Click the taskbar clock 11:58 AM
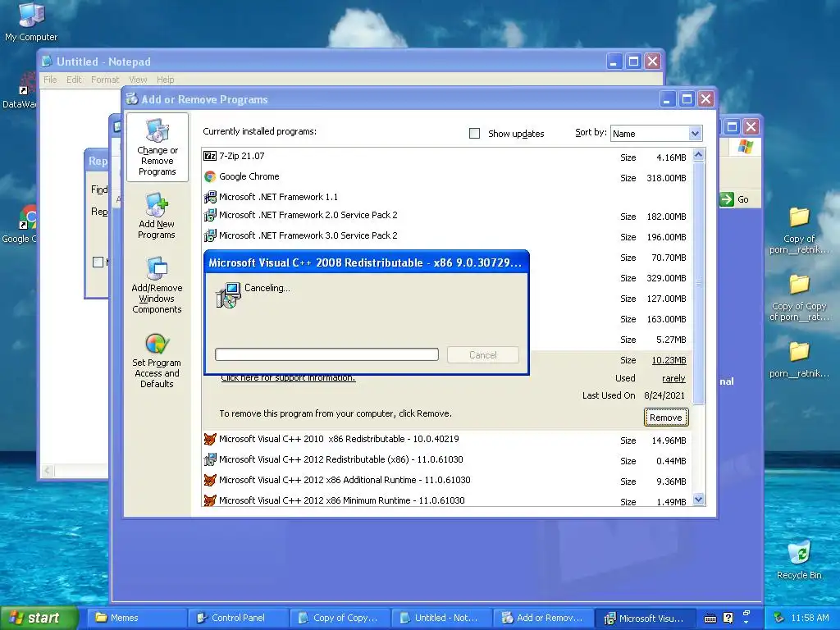Screen dimensions: 840x630 coord(810,618)
